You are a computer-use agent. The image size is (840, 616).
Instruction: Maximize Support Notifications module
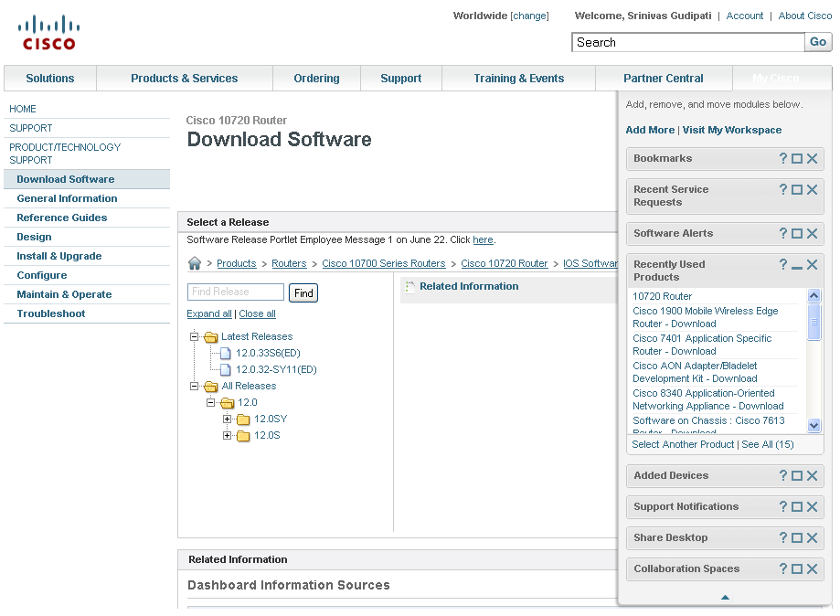pyautogui.click(x=797, y=506)
